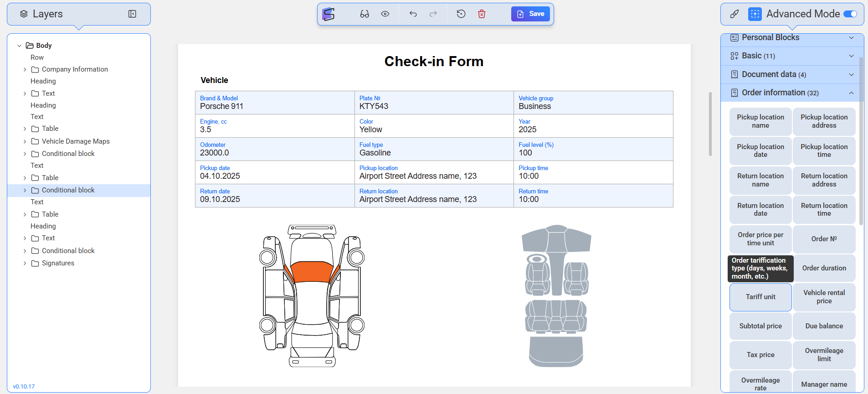
Task: Toggle the Advanced Mode switch
Action: point(850,14)
